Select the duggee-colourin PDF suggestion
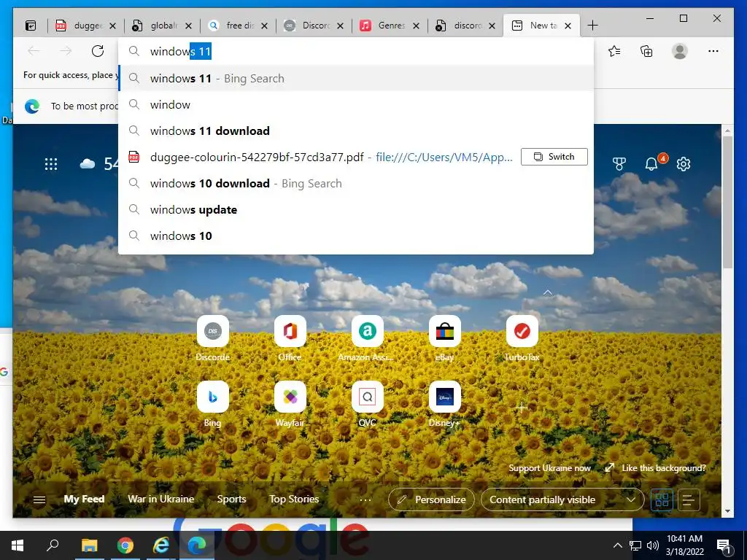This screenshot has height=560, width=747. [320, 157]
